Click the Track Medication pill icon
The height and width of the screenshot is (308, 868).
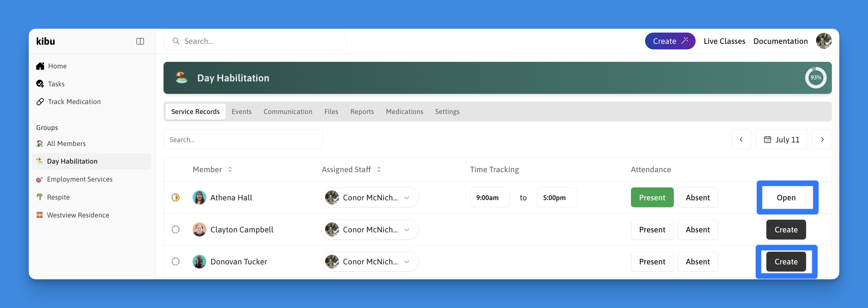tap(40, 102)
